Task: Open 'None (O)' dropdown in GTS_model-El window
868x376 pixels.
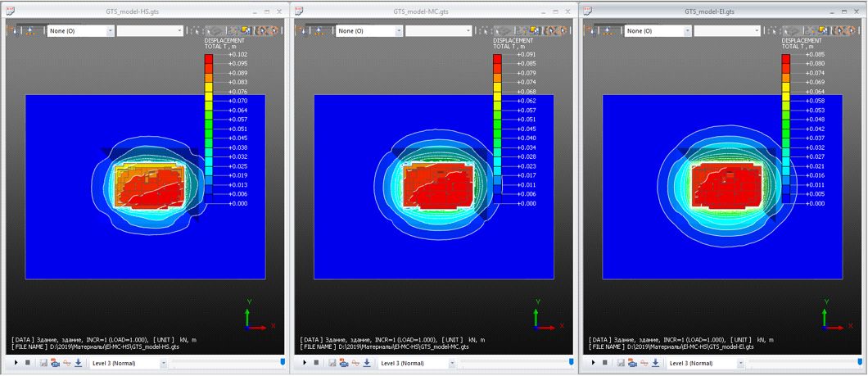Action: click(x=687, y=30)
